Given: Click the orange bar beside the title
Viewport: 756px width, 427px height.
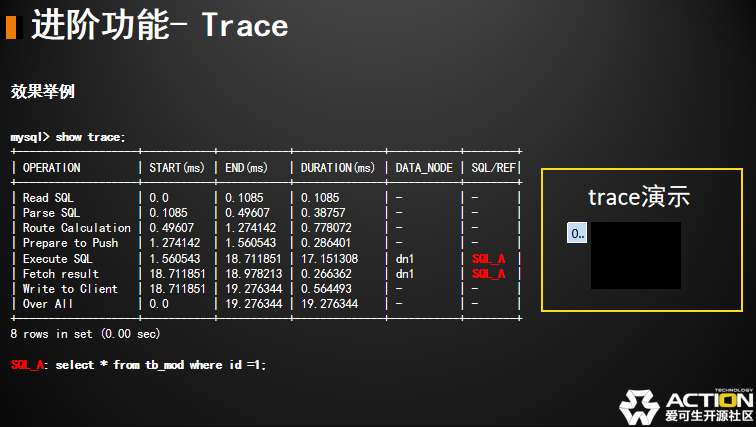Looking at the screenshot, I should tap(12, 27).
